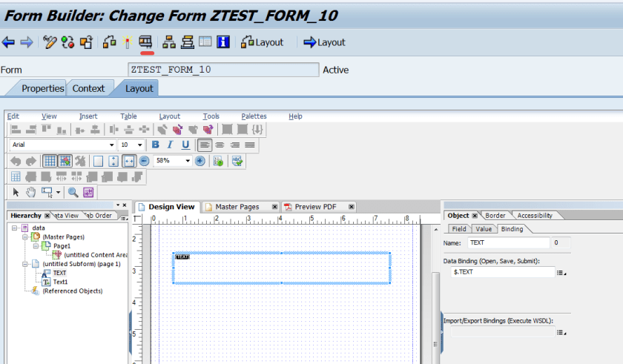The image size is (623, 364).
Task: Switch to Design View tab
Action: point(167,207)
